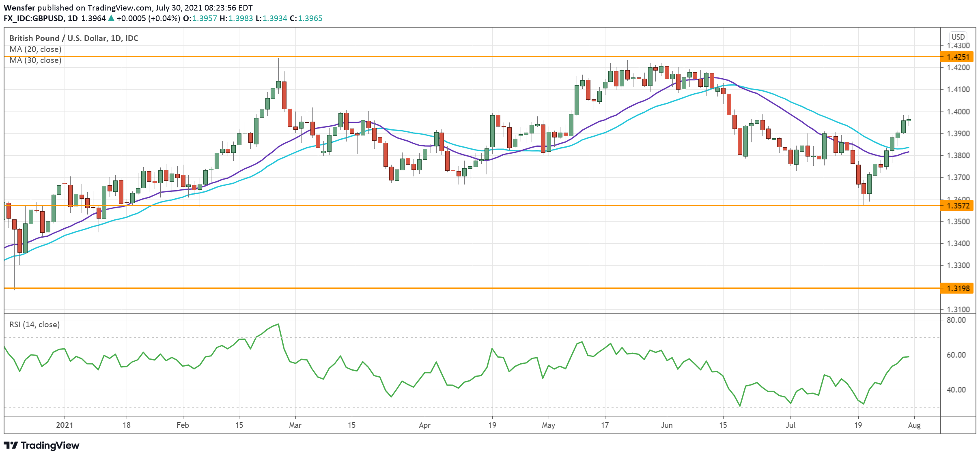Click the Mar label on time axis
The image size is (980, 457).
coord(295,425)
